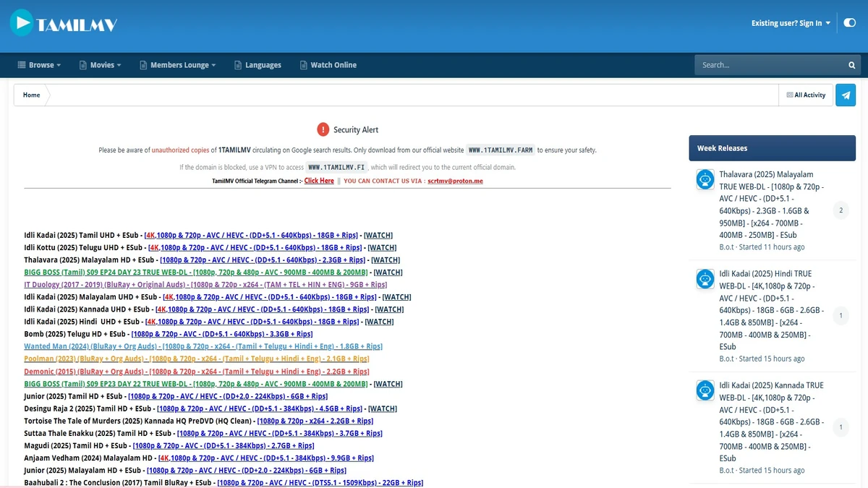Open Telegram via the paper plane icon
The height and width of the screenshot is (488, 868).
pos(845,95)
